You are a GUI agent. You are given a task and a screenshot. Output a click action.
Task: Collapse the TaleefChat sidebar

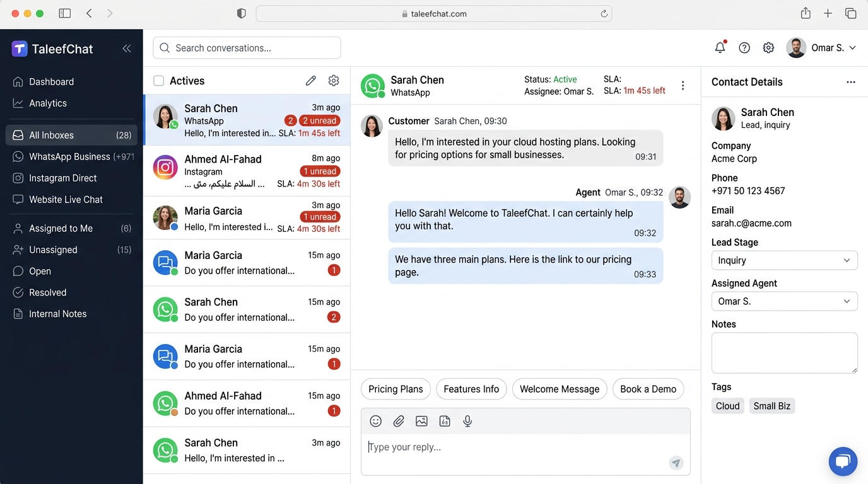click(x=127, y=49)
